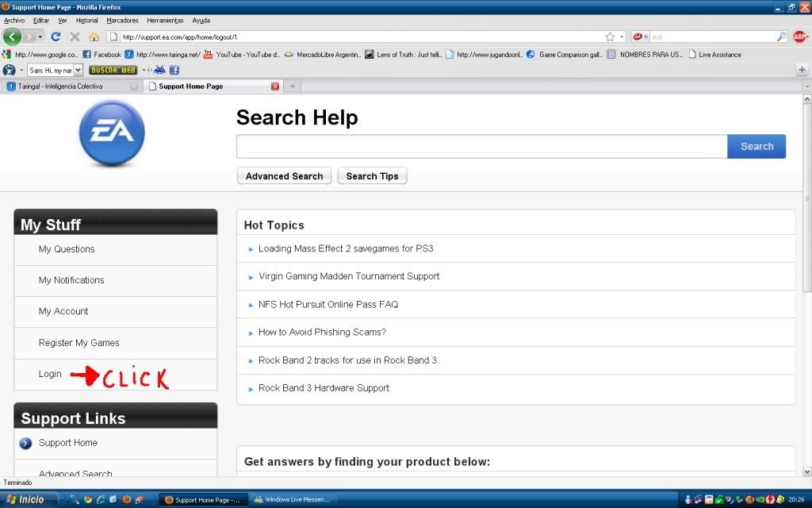Open the Facebook bookmark
812x508 pixels.
(x=102, y=55)
